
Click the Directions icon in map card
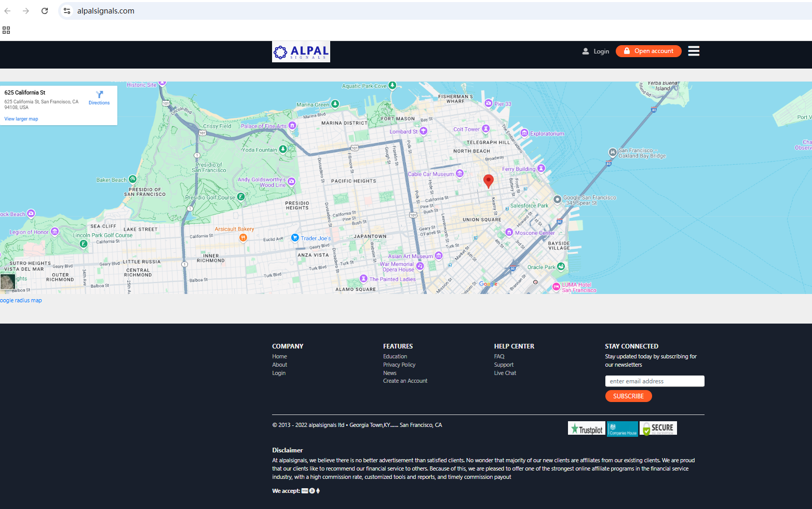pos(99,95)
